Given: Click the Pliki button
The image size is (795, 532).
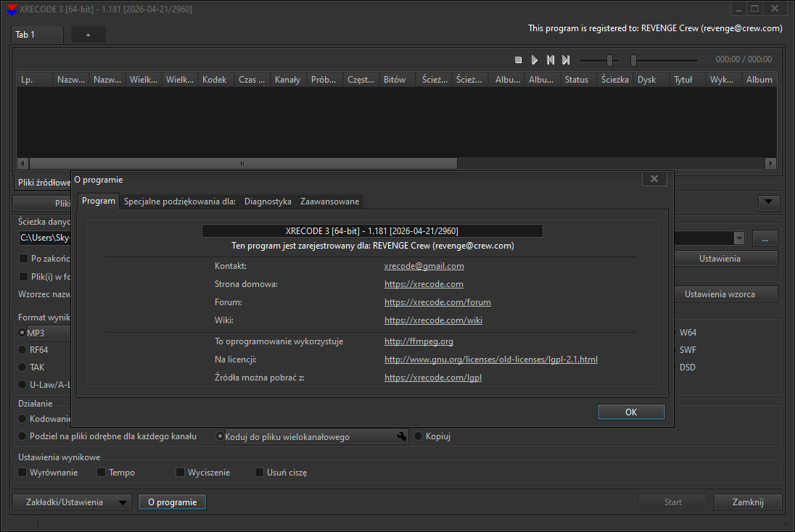Looking at the screenshot, I should click(42, 203).
